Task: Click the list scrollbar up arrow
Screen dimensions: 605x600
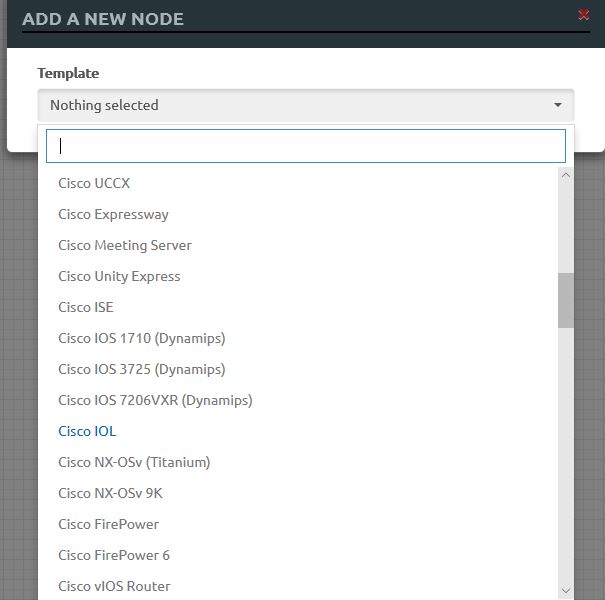Action: coord(566,176)
